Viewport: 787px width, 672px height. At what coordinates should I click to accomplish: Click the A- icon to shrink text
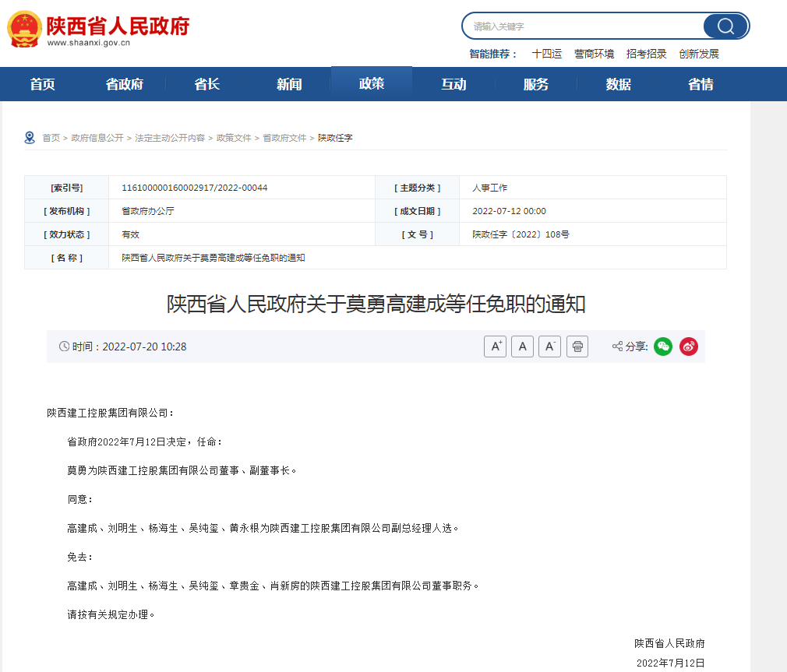[549, 346]
